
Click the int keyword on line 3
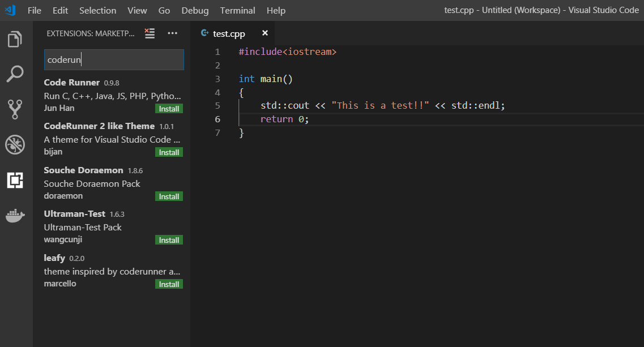pos(246,79)
